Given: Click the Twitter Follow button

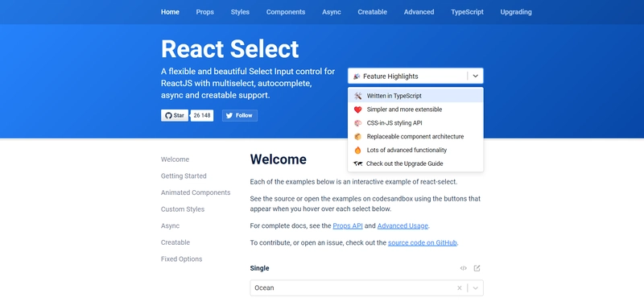Looking at the screenshot, I should point(240,115).
